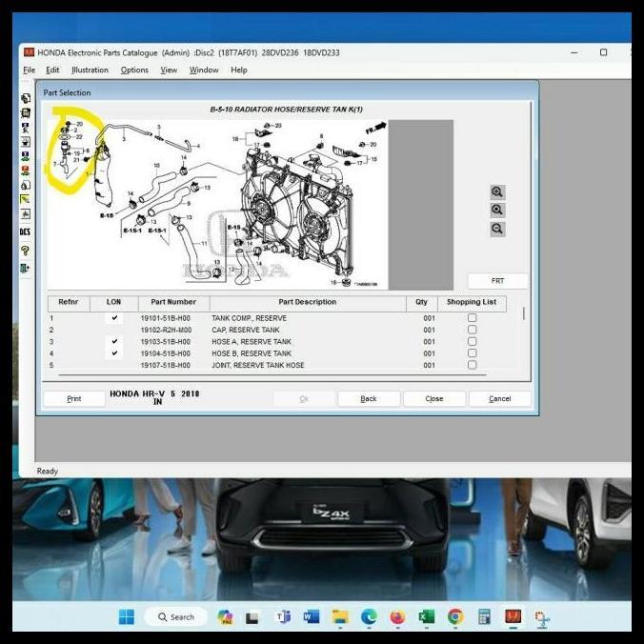This screenshot has width=644, height=644.
Task: Expand the Window menu
Action: tap(204, 70)
